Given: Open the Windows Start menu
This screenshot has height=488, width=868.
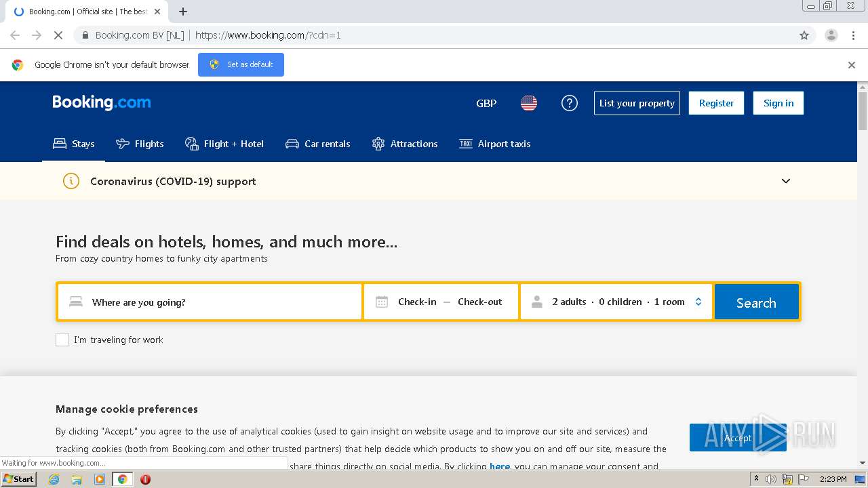Looking at the screenshot, I should [18, 479].
